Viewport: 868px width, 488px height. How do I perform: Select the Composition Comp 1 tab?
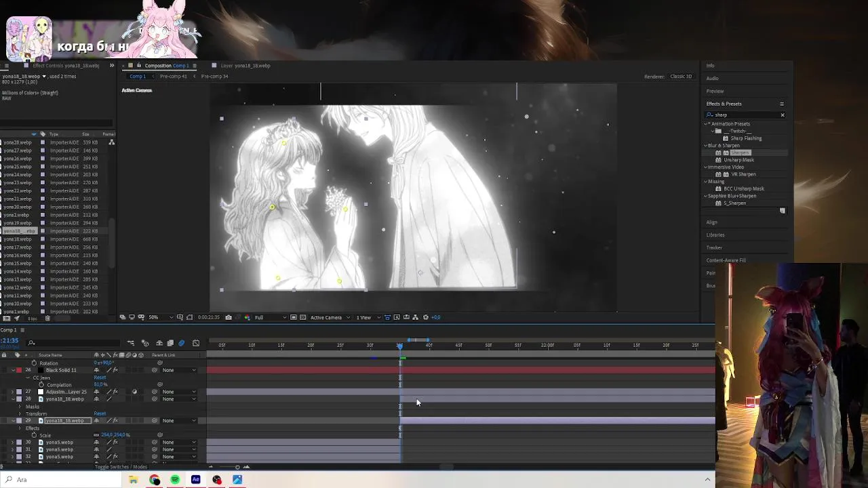[166, 66]
